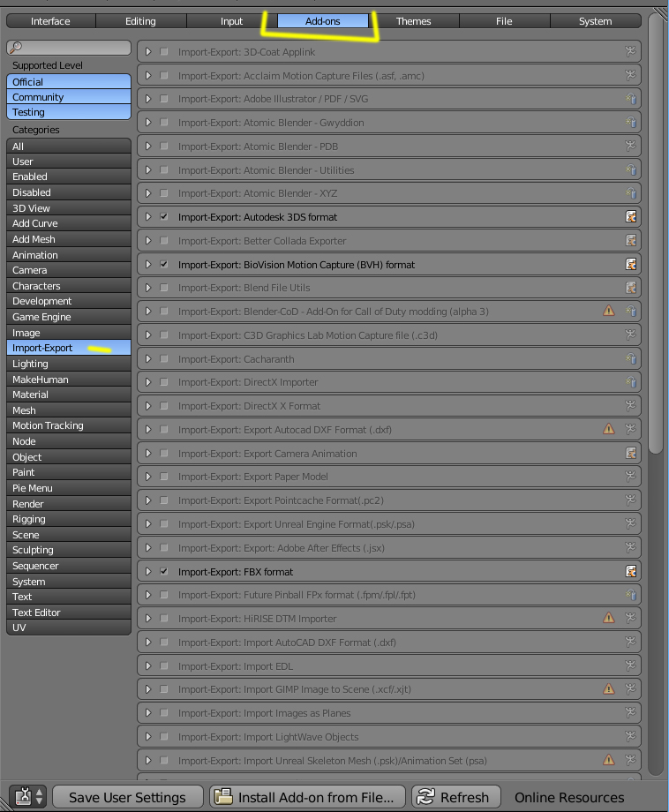
Task: Expand the FBX format add-on details
Action: 148,572
